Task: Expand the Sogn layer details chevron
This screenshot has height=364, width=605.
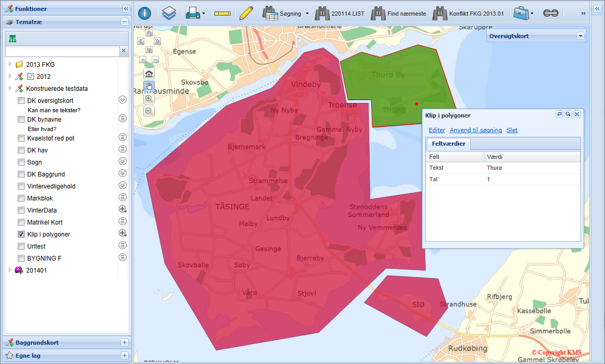Action: [123, 161]
